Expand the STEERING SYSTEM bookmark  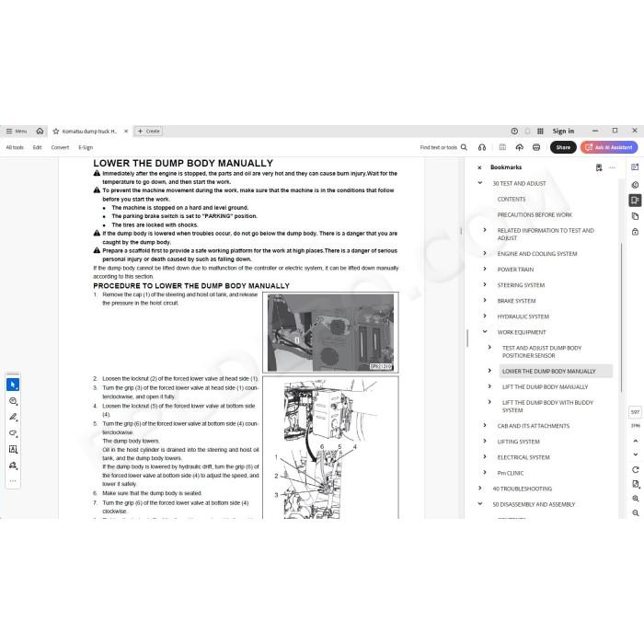(485, 284)
